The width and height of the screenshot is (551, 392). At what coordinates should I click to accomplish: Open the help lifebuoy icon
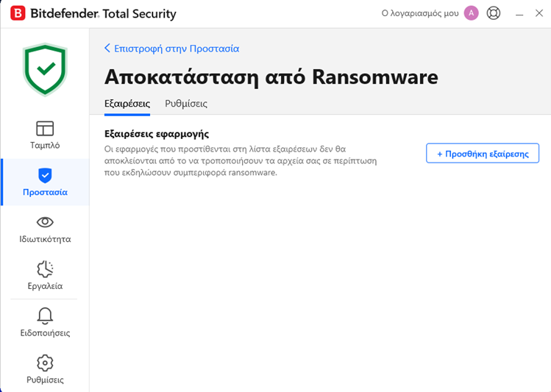point(494,13)
